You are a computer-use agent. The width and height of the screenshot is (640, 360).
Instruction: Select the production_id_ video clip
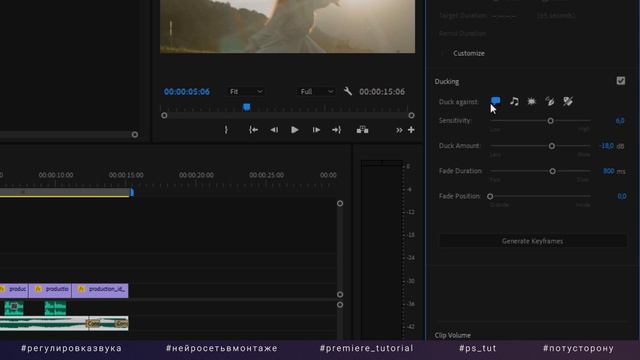pos(100,290)
